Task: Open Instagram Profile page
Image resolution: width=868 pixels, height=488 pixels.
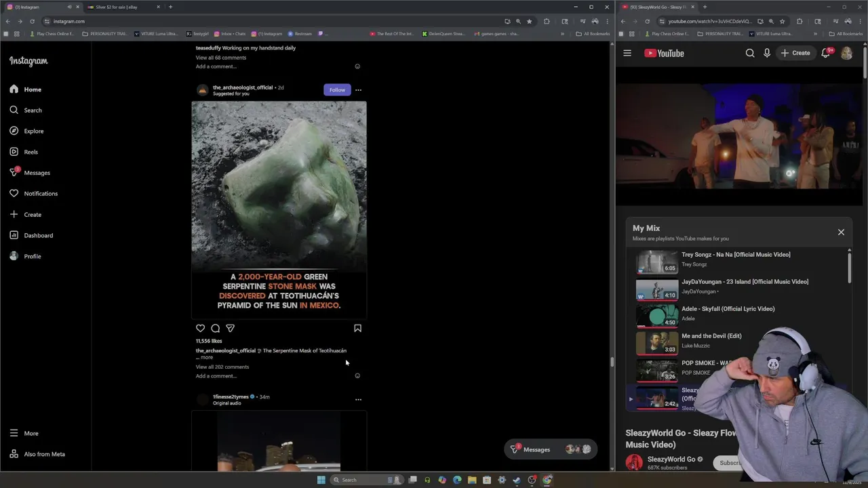Action: pyautogui.click(x=25, y=256)
